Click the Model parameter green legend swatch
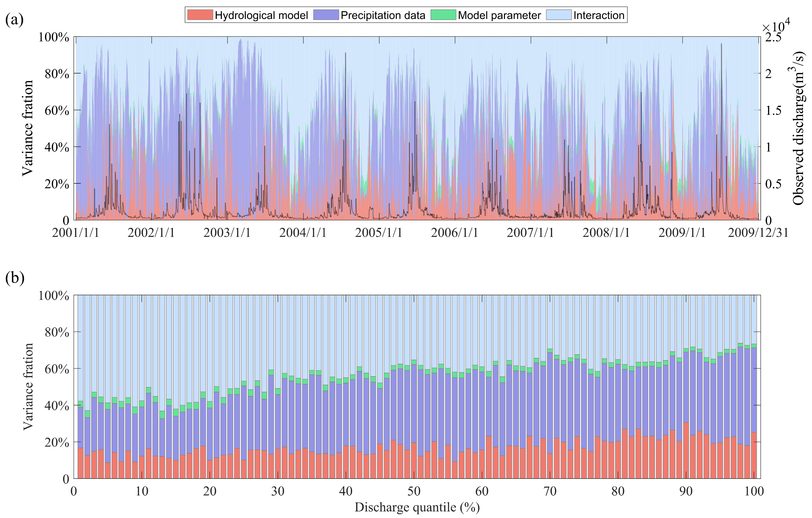Viewport: 812px width, 518px height. [443, 15]
